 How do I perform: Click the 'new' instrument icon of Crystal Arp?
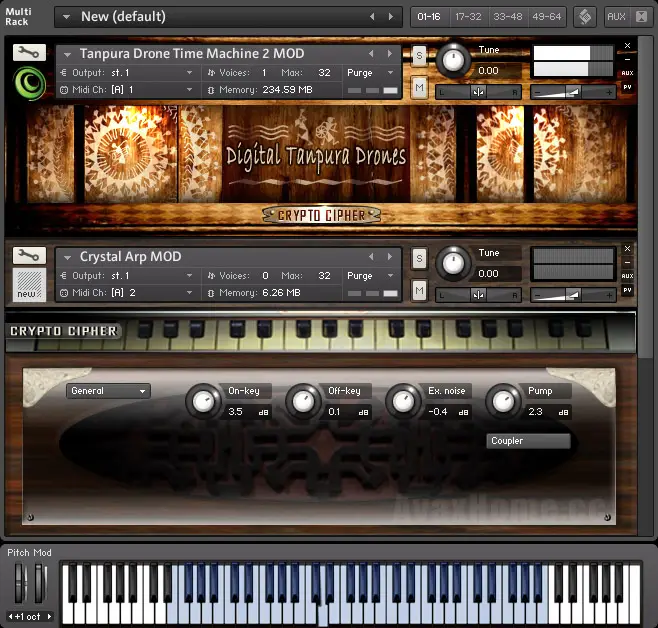click(x=29, y=284)
